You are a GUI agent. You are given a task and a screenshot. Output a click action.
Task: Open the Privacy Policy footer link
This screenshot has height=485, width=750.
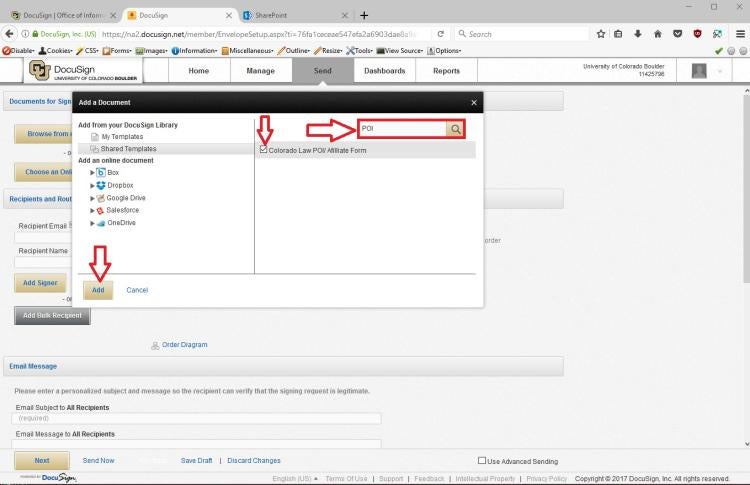coord(546,478)
